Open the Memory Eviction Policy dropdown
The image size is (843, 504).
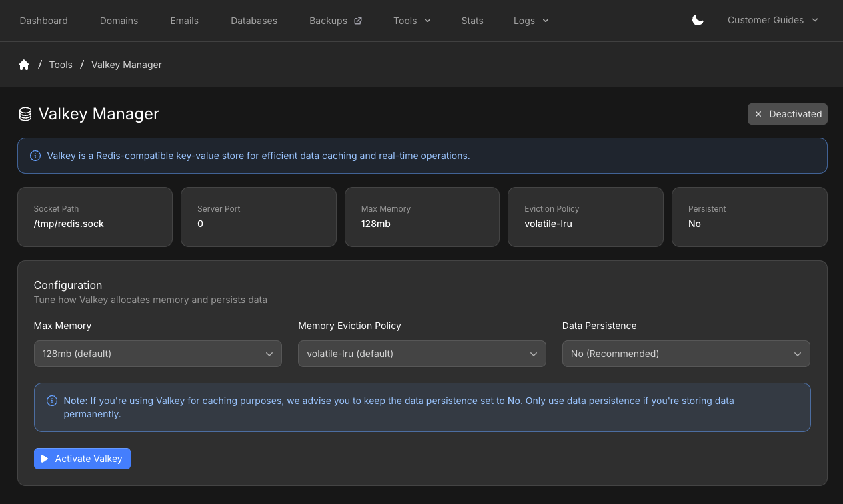coord(422,354)
